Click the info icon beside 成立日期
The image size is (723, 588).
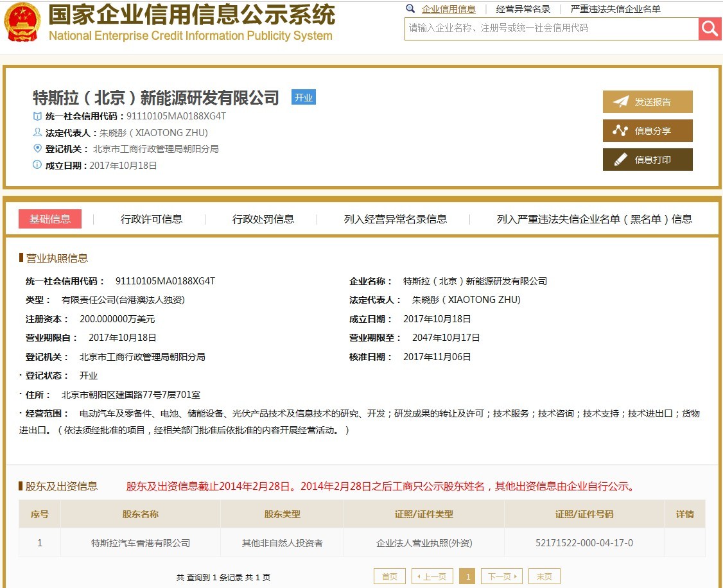coord(37,164)
